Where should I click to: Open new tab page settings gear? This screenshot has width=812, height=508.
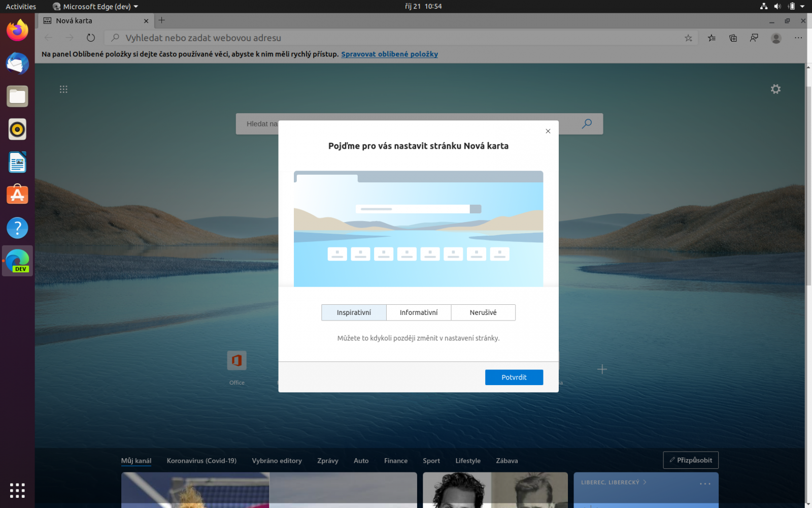(x=775, y=89)
